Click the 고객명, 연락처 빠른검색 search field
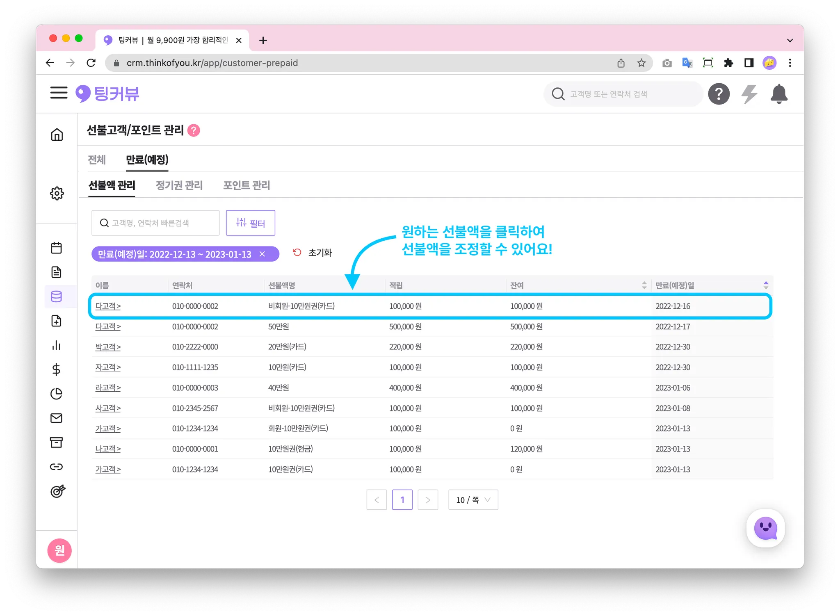840x616 pixels. [x=156, y=223]
